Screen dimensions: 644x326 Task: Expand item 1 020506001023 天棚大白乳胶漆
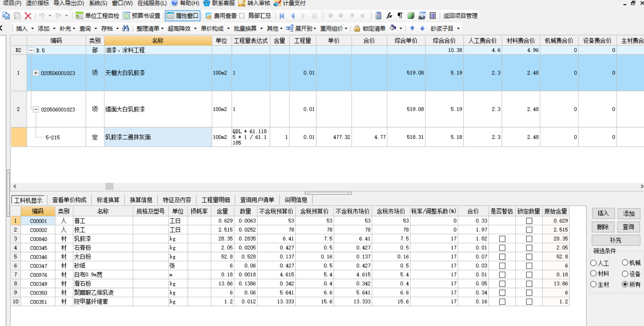[36, 73]
